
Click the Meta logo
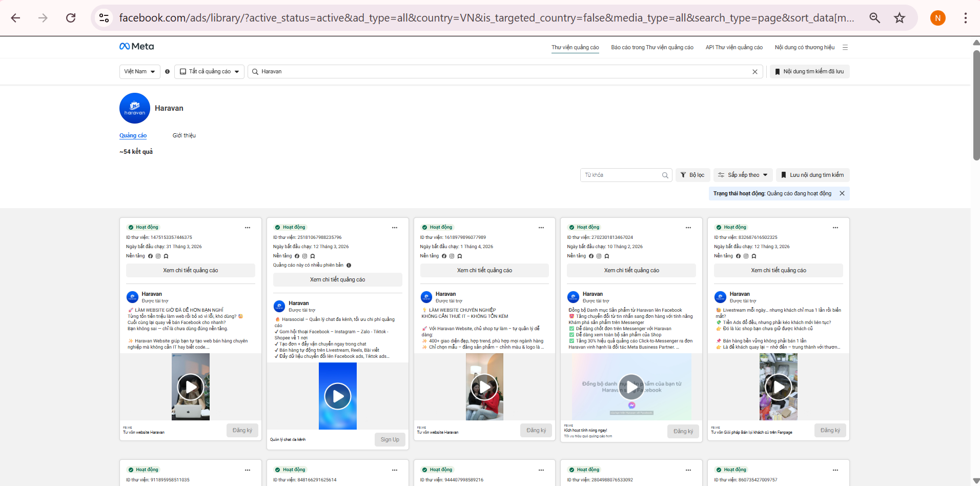coord(136,46)
